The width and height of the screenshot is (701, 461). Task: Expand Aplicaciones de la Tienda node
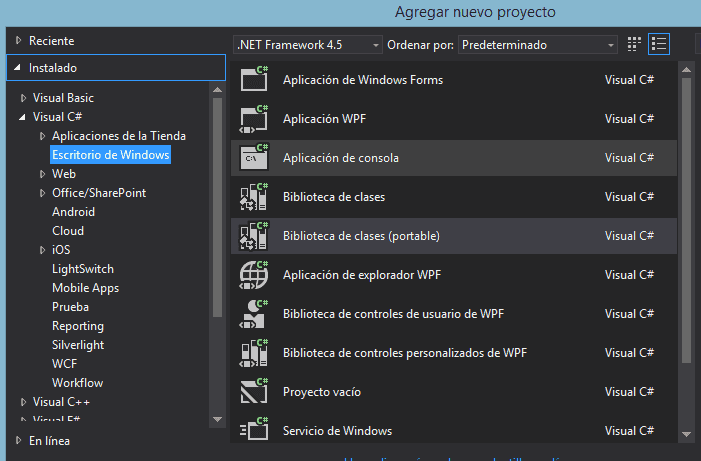[x=42, y=136]
